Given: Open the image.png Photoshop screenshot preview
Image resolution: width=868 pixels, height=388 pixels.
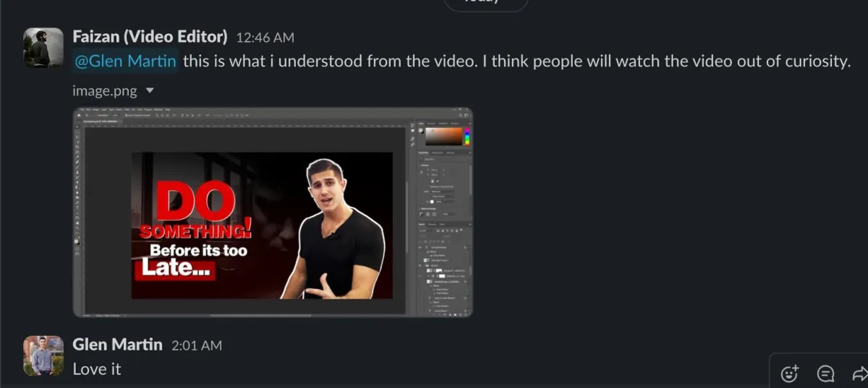Looking at the screenshot, I should [x=273, y=212].
